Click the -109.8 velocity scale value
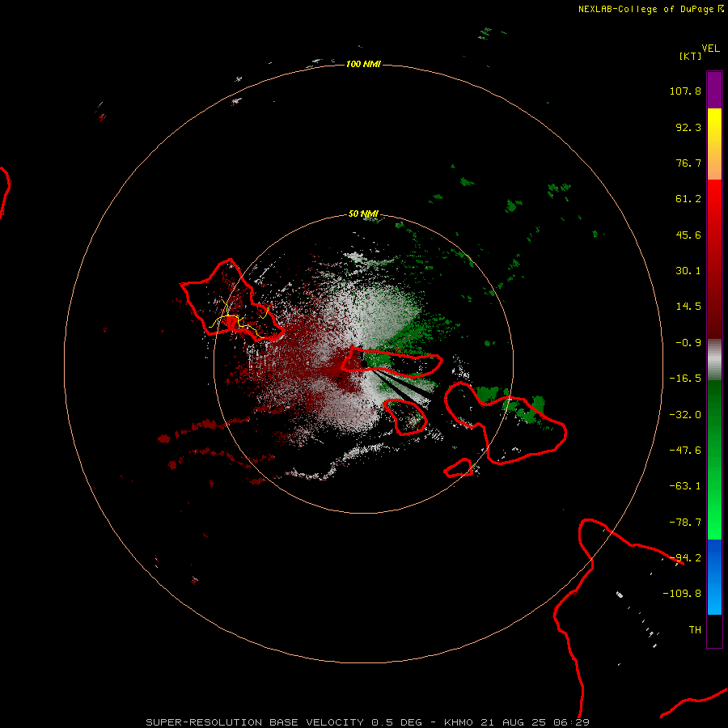 (x=683, y=594)
